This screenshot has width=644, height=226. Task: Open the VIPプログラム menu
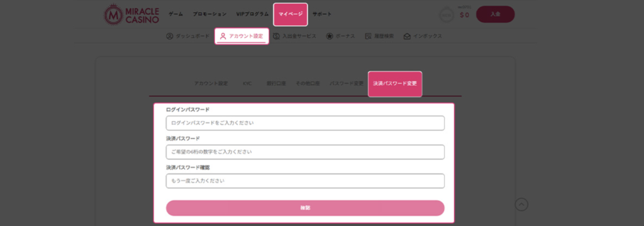252,14
